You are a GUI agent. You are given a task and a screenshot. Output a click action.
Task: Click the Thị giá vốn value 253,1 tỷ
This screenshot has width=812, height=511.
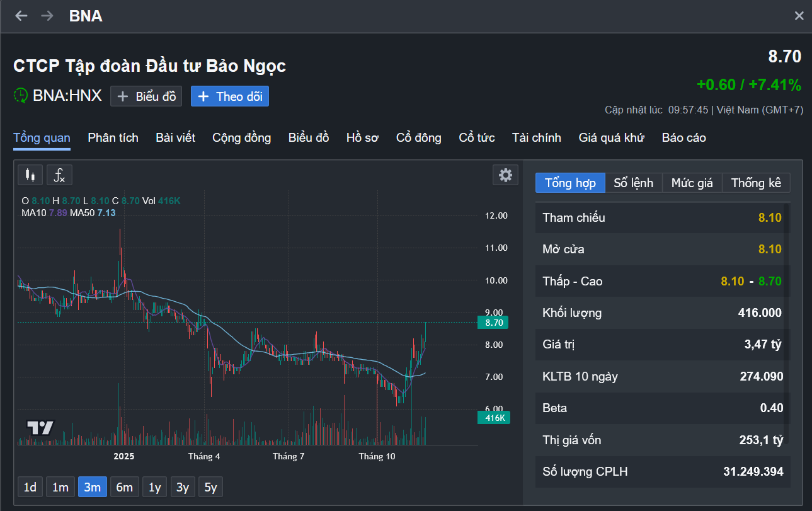coord(762,440)
